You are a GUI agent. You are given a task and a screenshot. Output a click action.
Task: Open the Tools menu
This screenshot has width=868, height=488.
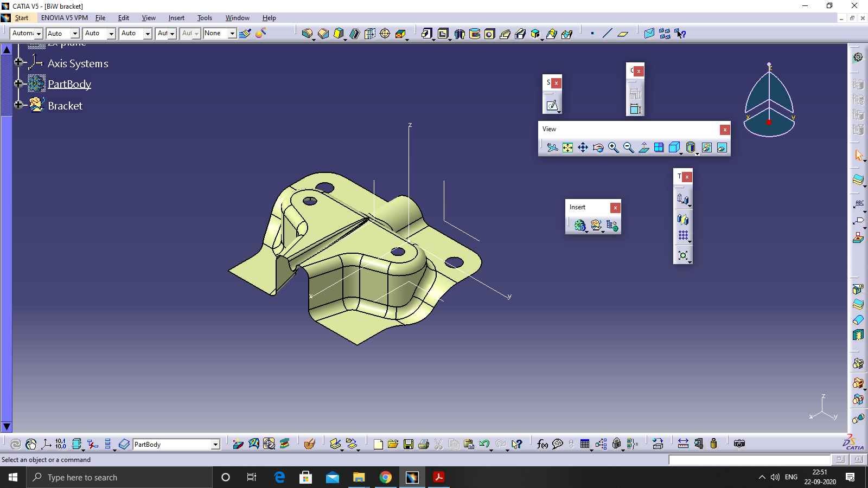(x=205, y=18)
